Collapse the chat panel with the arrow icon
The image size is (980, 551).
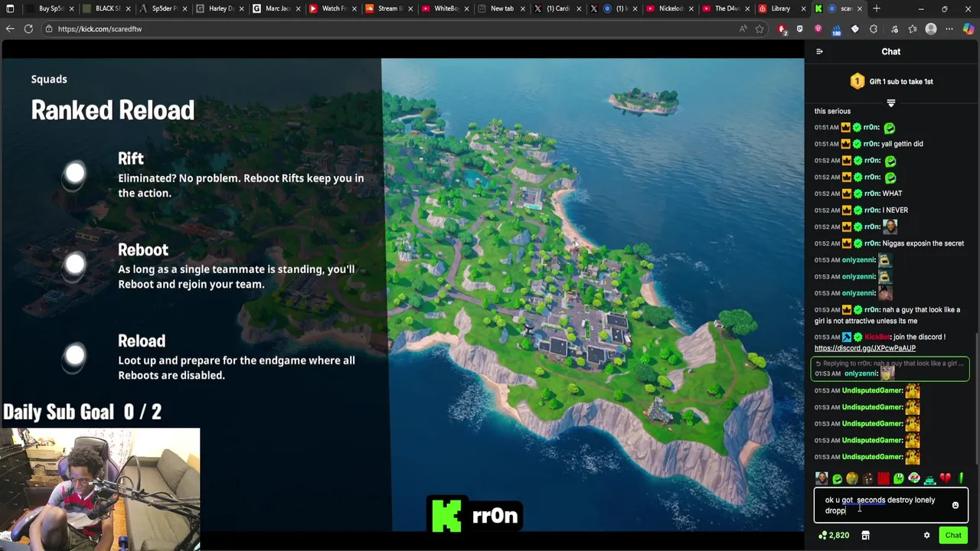coord(819,52)
